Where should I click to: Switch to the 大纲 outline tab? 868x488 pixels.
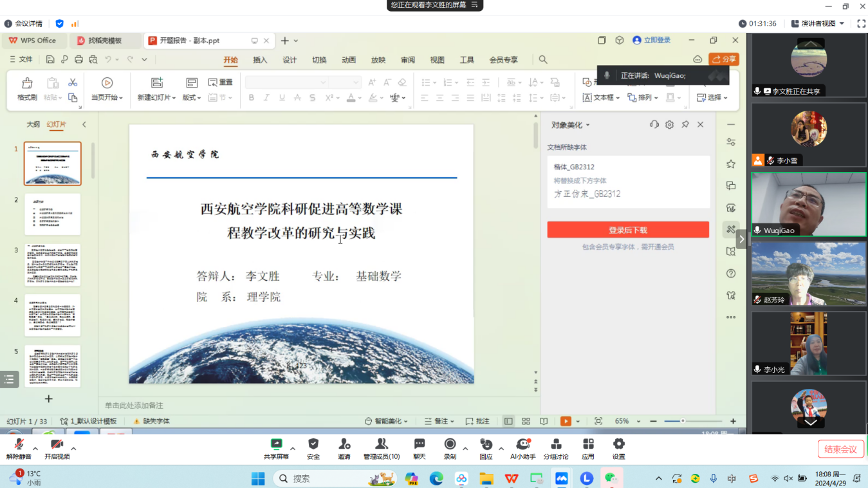pyautogui.click(x=33, y=124)
